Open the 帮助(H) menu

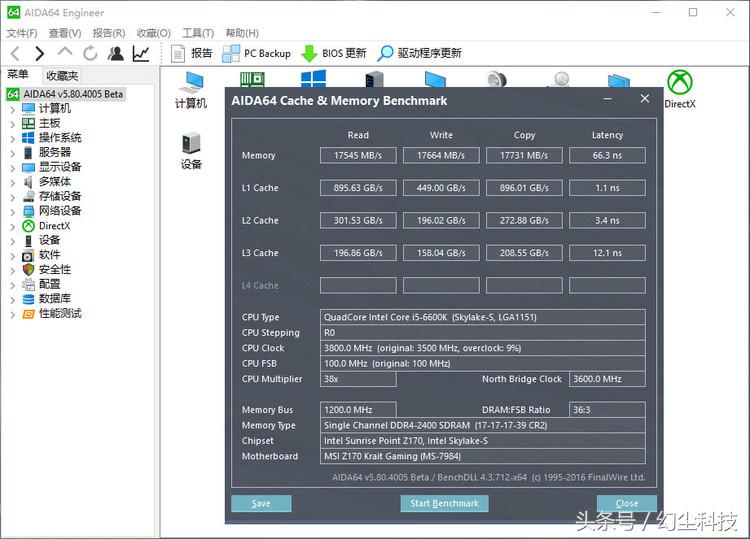(x=242, y=33)
